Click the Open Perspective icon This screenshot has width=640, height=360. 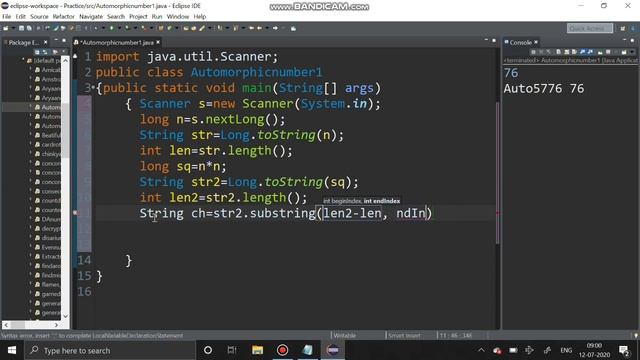click(x=623, y=28)
